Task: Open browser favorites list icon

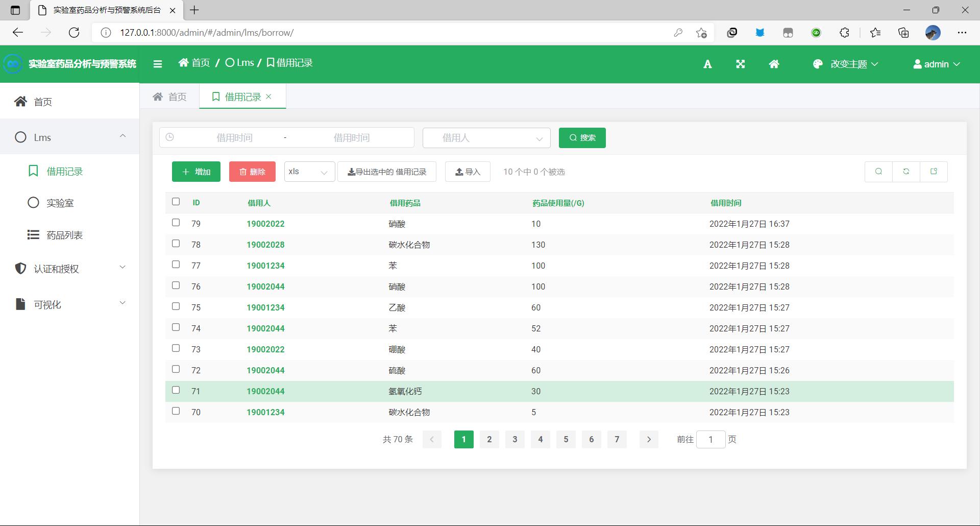Action: click(875, 33)
